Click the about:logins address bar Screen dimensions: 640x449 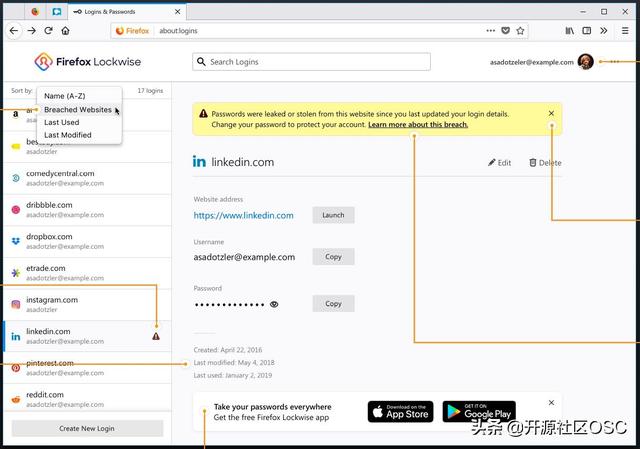[318, 31]
